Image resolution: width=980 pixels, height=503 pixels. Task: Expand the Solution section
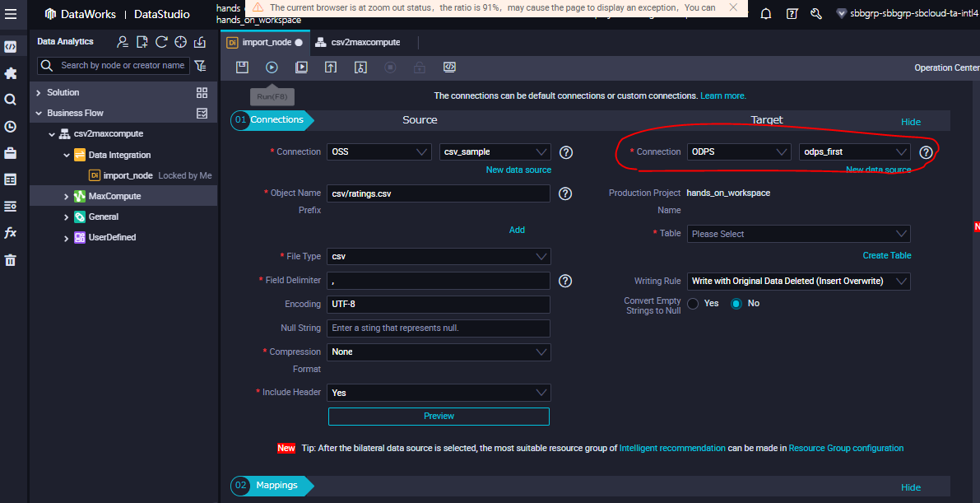[39, 92]
